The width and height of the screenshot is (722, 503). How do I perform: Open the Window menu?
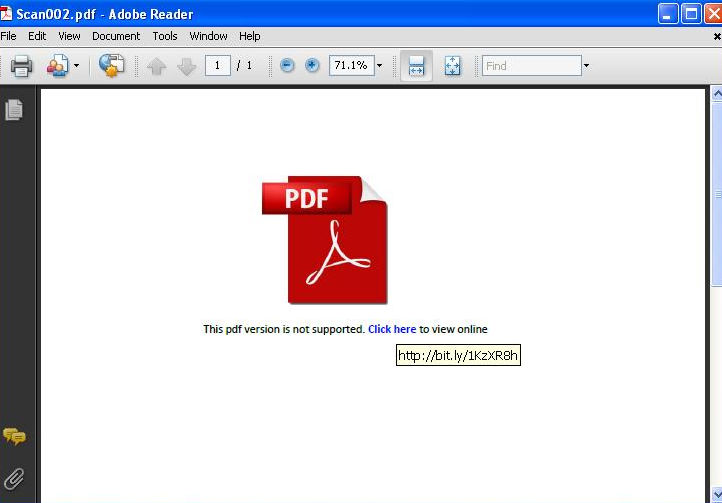click(x=208, y=36)
